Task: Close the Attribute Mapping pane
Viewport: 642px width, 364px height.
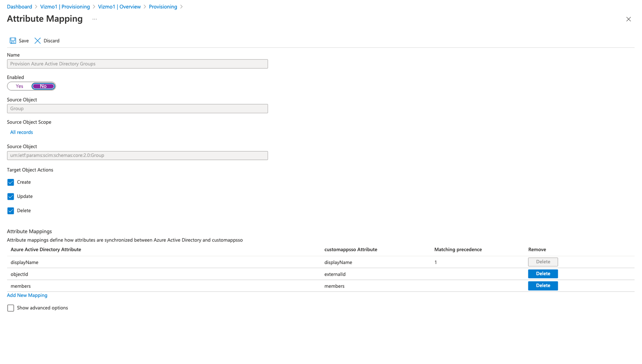Action: [628, 19]
